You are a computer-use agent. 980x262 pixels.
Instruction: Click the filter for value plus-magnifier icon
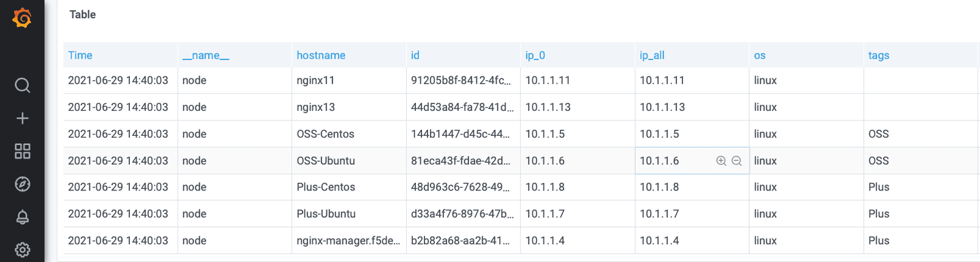721,161
